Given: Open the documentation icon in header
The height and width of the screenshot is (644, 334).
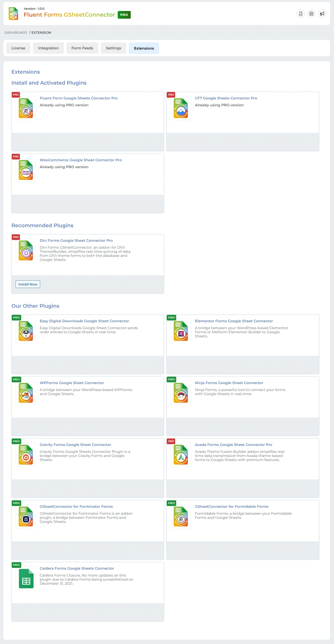Looking at the screenshot, I should pos(301,14).
